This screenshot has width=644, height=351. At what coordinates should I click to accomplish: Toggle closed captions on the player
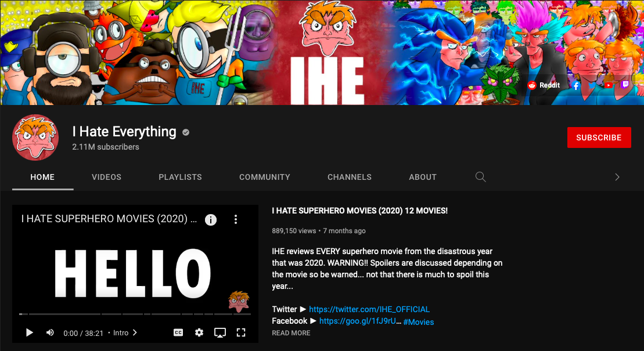[178, 332]
